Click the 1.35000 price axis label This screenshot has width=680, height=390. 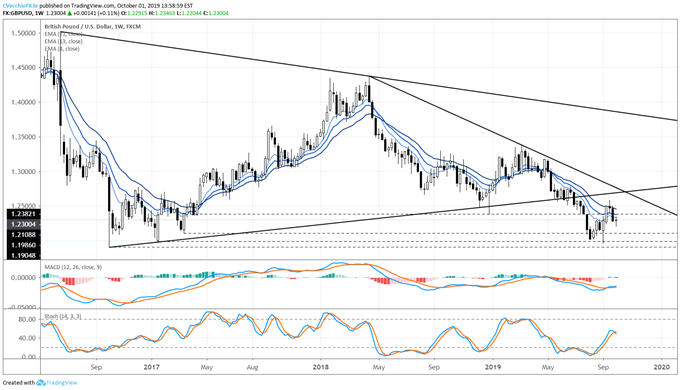tap(24, 137)
